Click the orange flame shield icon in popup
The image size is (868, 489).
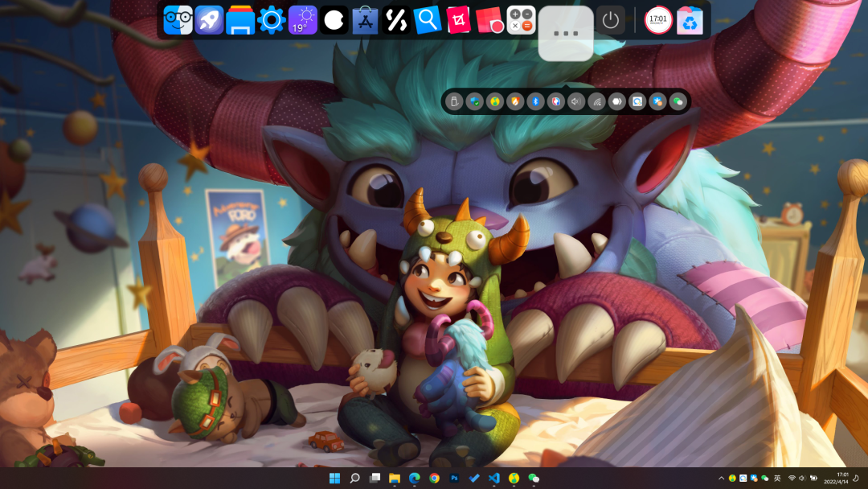[x=515, y=101]
